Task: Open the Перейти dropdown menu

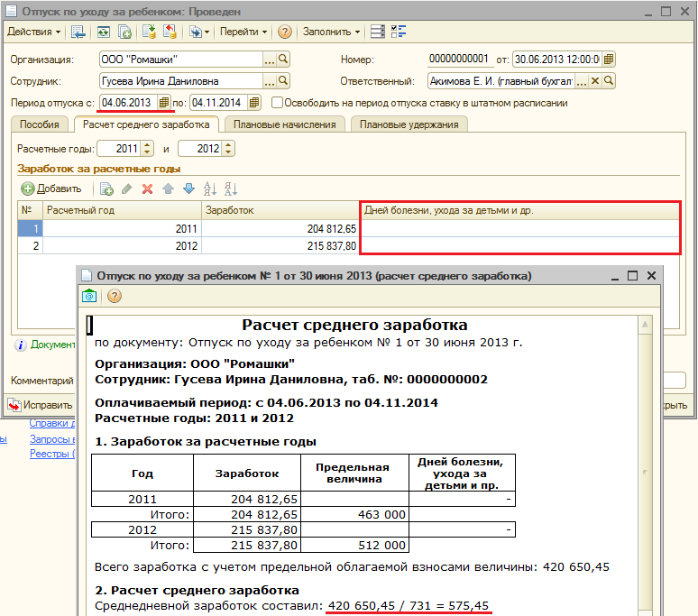Action: pos(243,32)
